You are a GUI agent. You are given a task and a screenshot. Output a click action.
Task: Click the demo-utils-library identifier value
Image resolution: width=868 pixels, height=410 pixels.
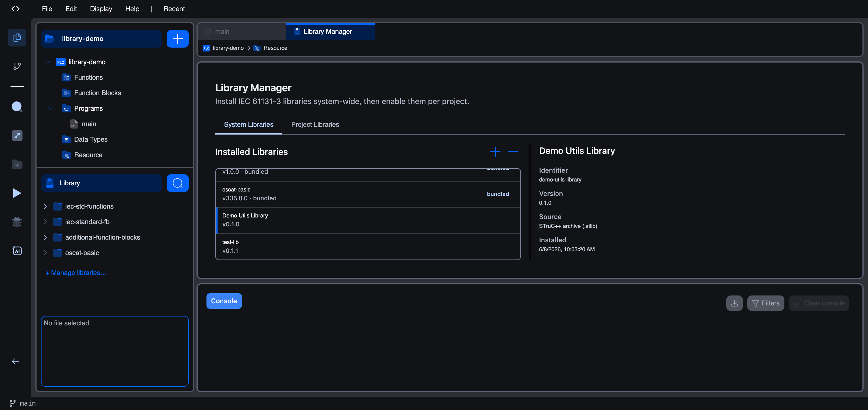(x=560, y=180)
